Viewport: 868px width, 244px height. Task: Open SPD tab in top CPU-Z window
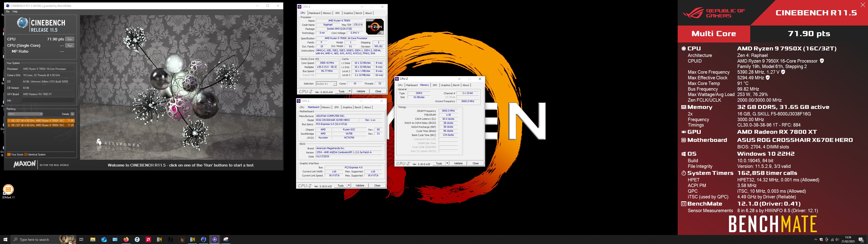(337, 13)
